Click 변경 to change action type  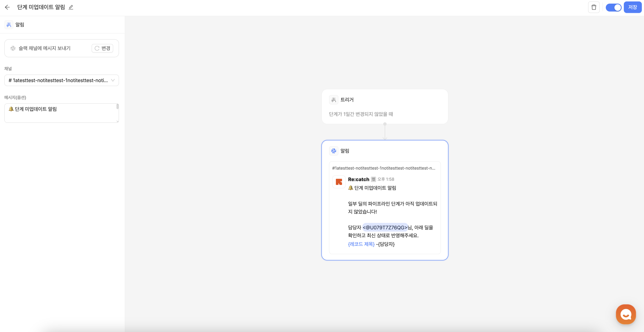pos(102,48)
